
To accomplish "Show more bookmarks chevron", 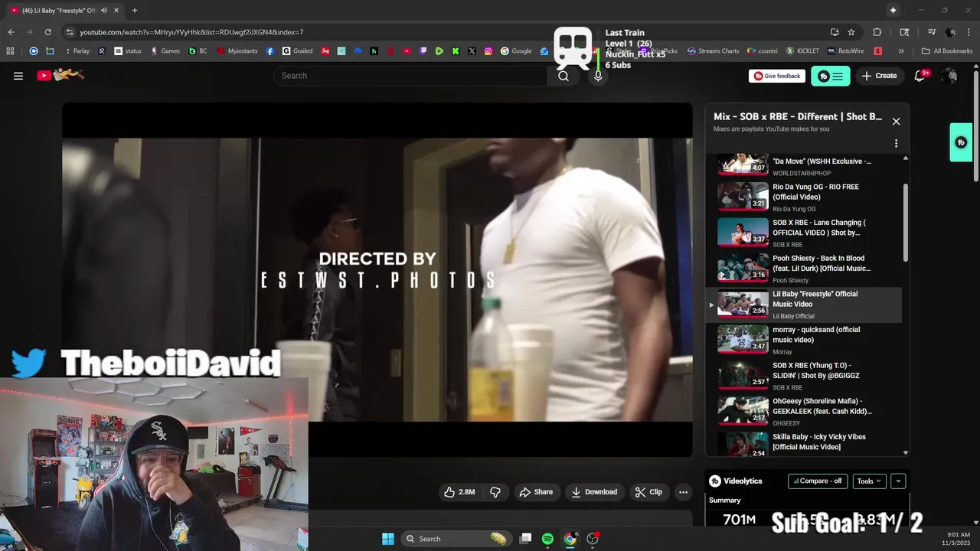I will point(901,51).
